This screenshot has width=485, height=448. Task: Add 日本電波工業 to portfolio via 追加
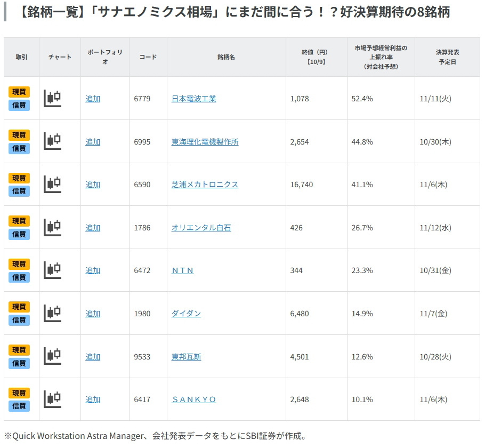(x=93, y=99)
